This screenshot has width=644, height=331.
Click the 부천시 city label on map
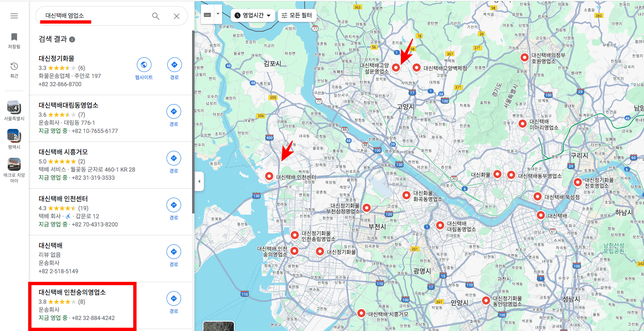coord(377,226)
